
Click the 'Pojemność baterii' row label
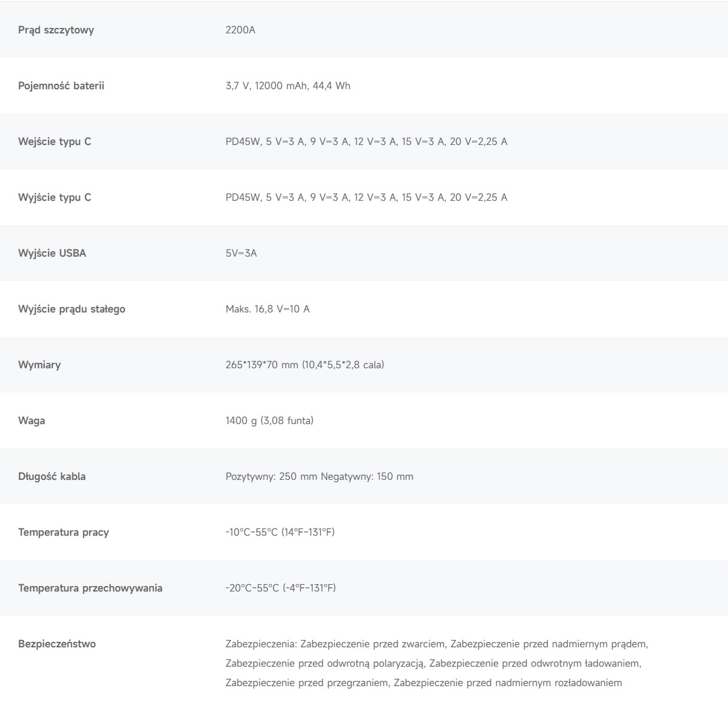click(61, 86)
